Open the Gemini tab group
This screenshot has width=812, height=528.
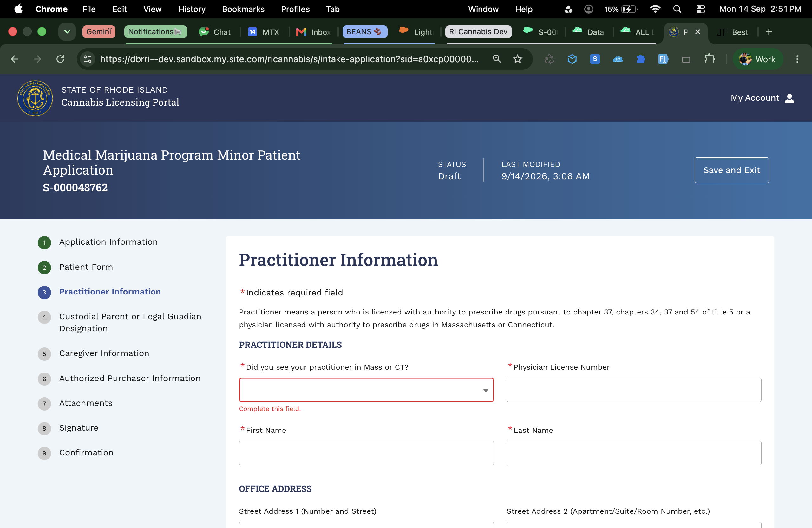99,32
